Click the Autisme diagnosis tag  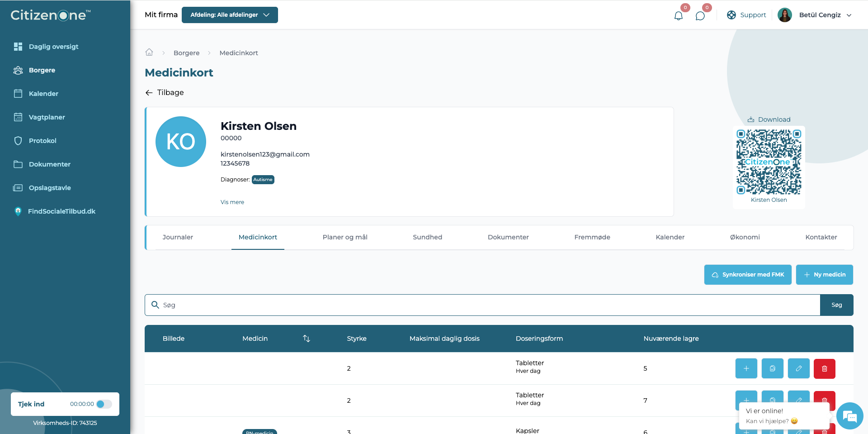point(263,180)
